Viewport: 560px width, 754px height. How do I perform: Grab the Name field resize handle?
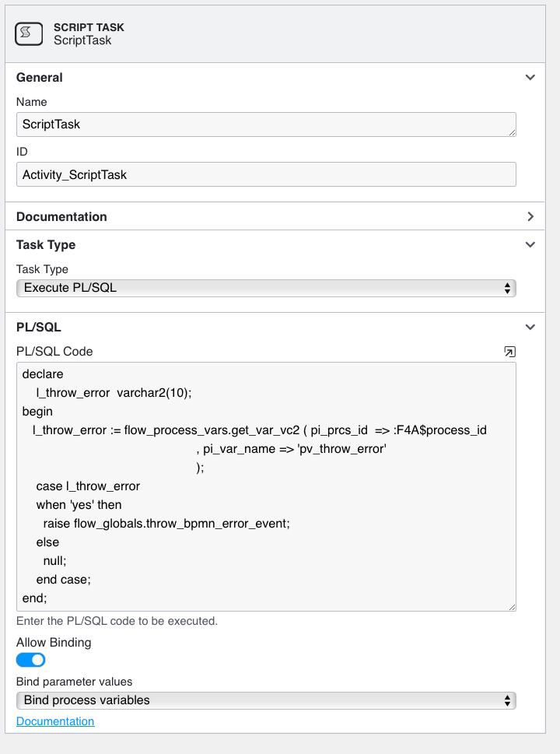(x=513, y=133)
